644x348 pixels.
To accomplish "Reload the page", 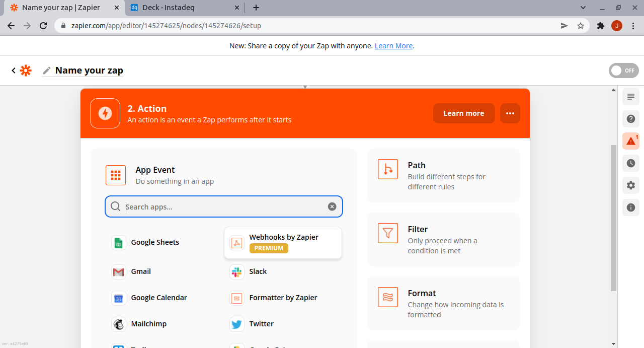I will (x=43, y=26).
